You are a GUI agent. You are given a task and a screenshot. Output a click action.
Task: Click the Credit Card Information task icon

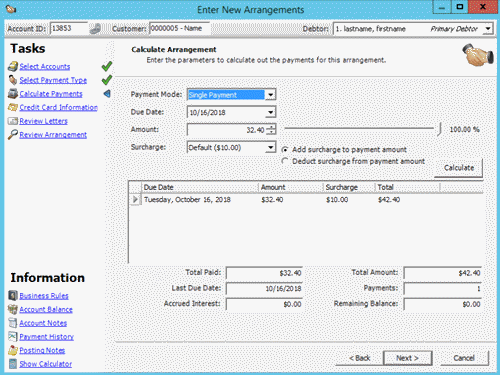tap(13, 107)
